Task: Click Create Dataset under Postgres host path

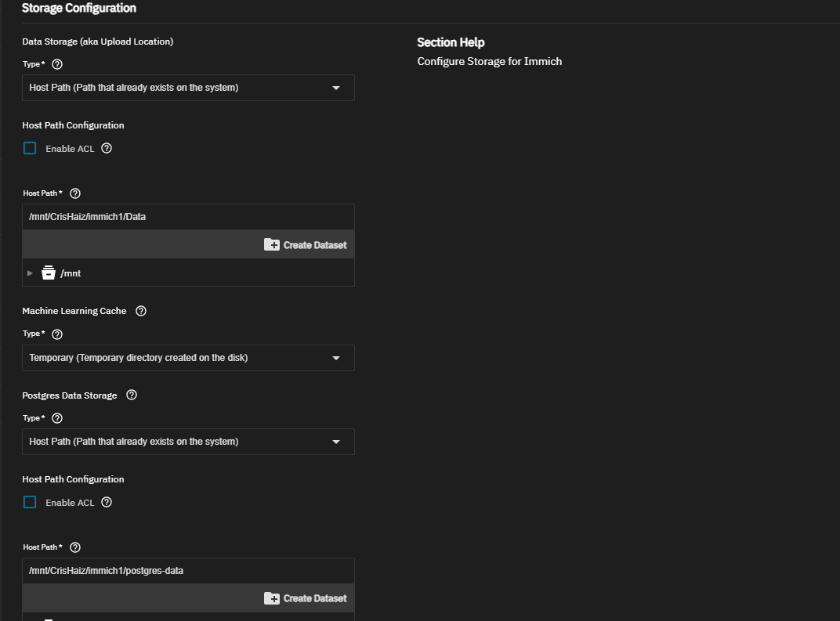Action: point(306,598)
